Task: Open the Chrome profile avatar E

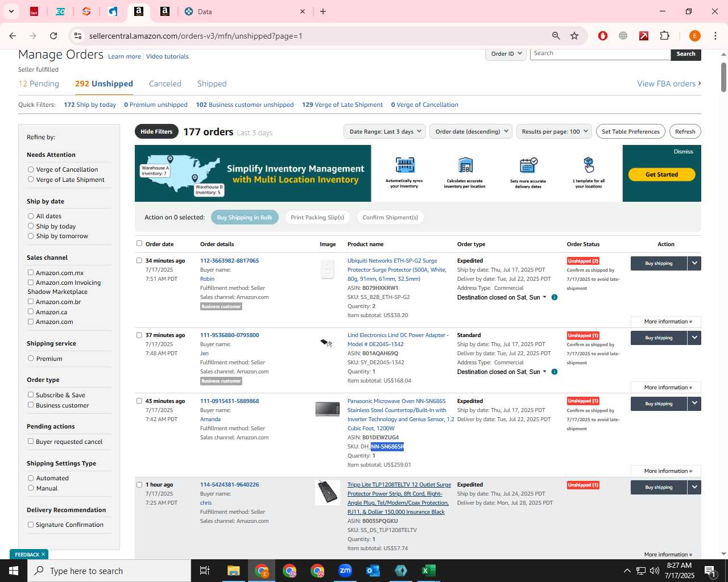Action: pyautogui.click(x=694, y=36)
